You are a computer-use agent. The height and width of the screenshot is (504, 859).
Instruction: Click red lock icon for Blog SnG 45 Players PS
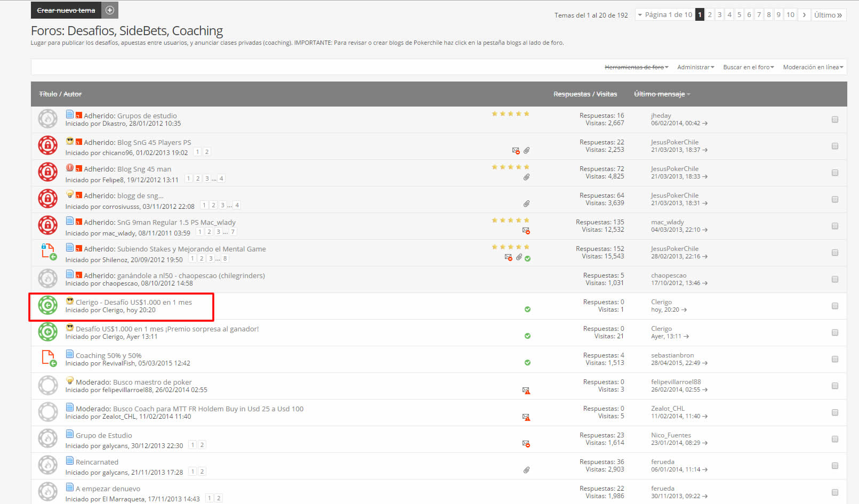pos(47,145)
